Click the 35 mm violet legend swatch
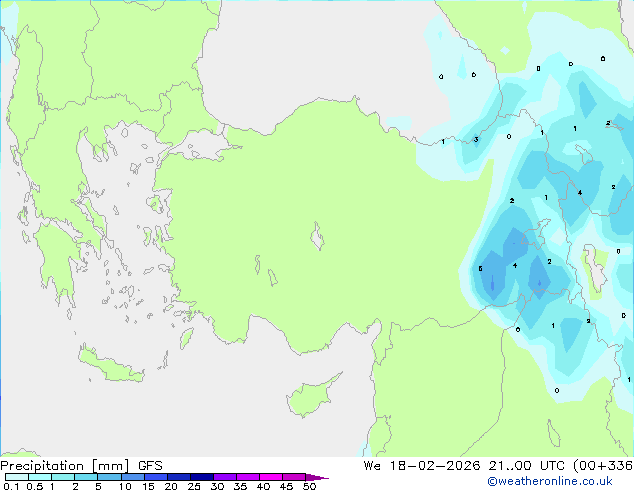The width and height of the screenshot is (634, 490). 247,477
